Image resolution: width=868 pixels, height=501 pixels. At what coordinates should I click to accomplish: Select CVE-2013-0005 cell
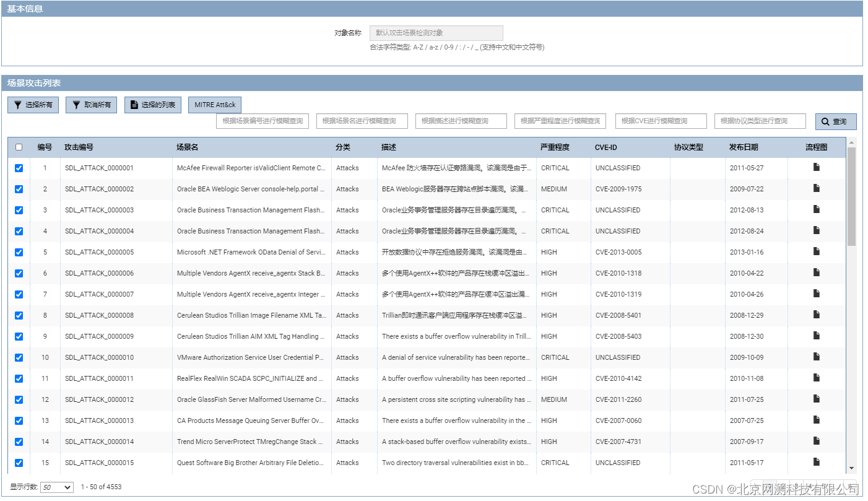coord(618,252)
